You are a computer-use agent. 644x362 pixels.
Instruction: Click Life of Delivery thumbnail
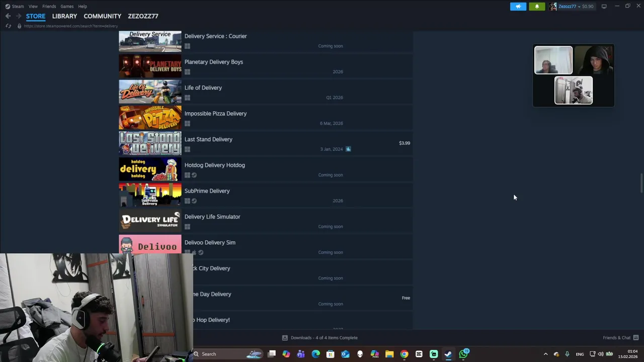[x=150, y=92]
